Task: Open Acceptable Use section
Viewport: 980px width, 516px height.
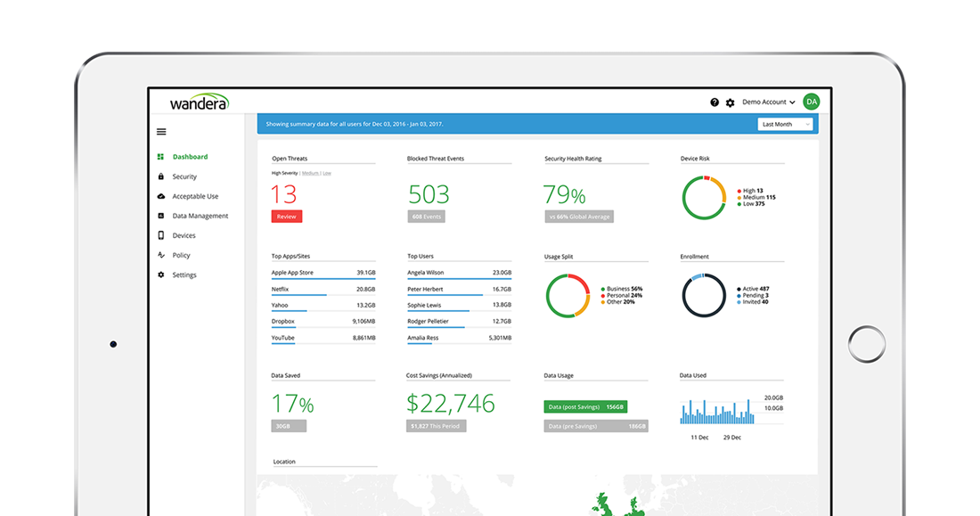Action: click(195, 196)
